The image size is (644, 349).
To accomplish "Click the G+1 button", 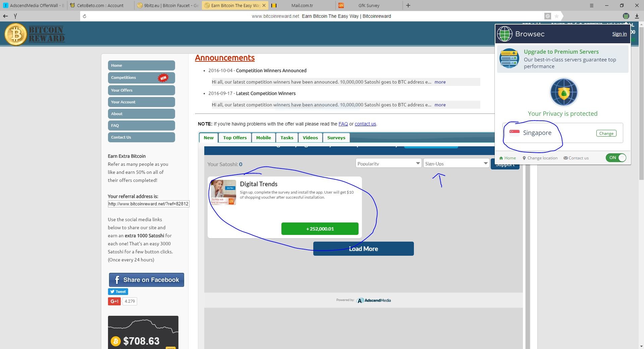I will 114,301.
